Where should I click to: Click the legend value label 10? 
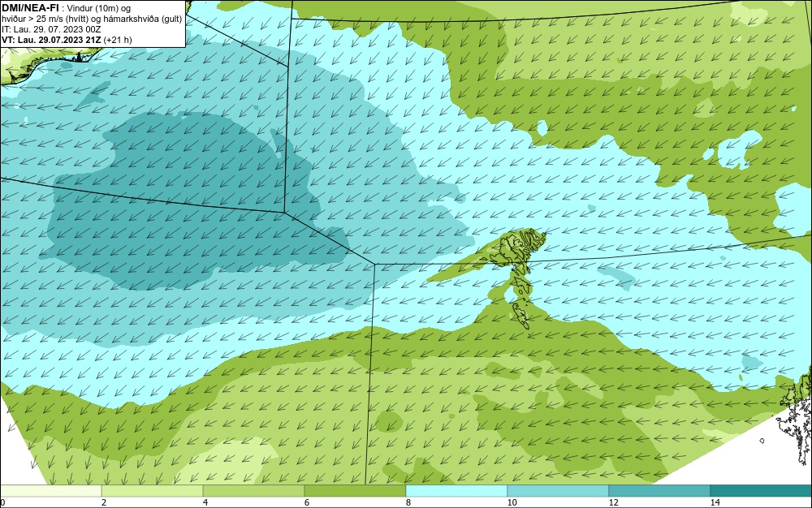[x=512, y=502]
